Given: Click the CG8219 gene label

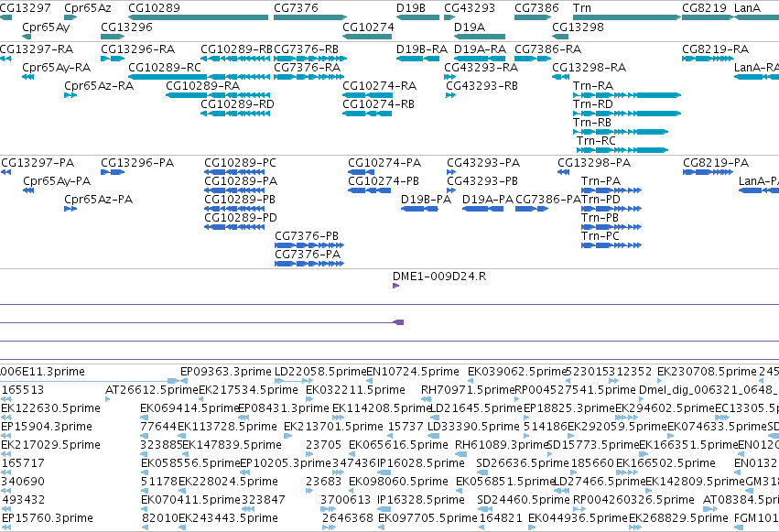Looking at the screenshot, I should coord(704,8).
